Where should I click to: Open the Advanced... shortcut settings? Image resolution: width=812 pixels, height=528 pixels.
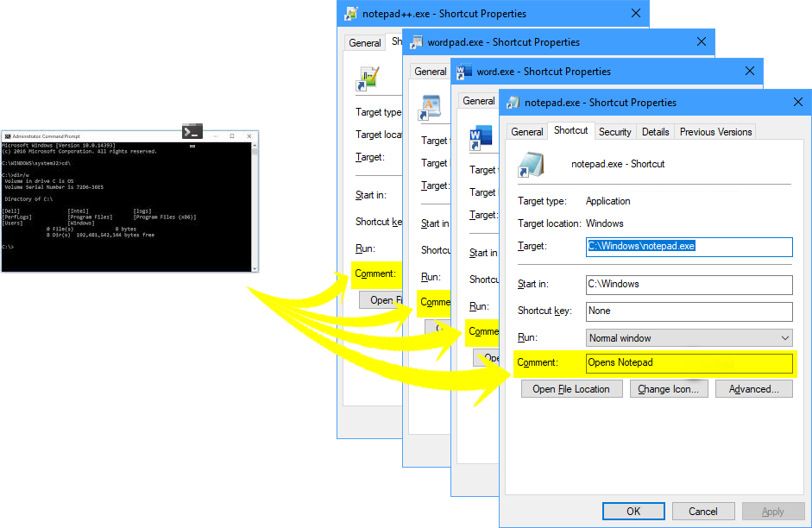tap(753, 389)
